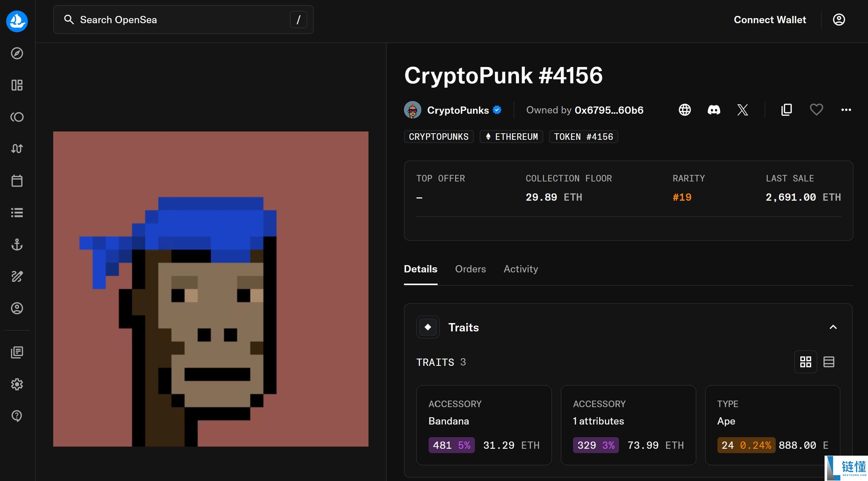Viewport: 868px width, 481px height.
Task: Click the search magnifier icon
Action: click(x=69, y=20)
